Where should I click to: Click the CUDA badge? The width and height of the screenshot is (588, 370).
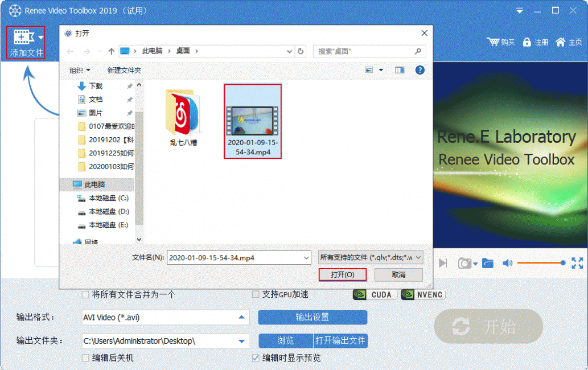pos(375,295)
